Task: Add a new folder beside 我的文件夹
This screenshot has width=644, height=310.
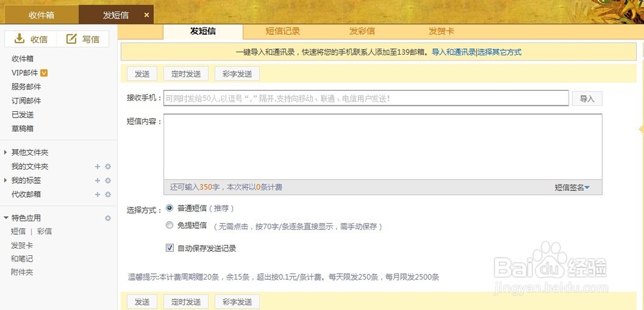Action: 97,167
